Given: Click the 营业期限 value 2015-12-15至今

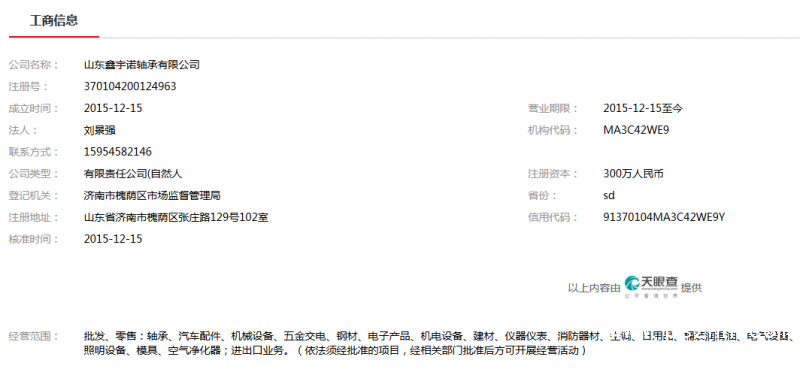Looking at the screenshot, I should (643, 108).
